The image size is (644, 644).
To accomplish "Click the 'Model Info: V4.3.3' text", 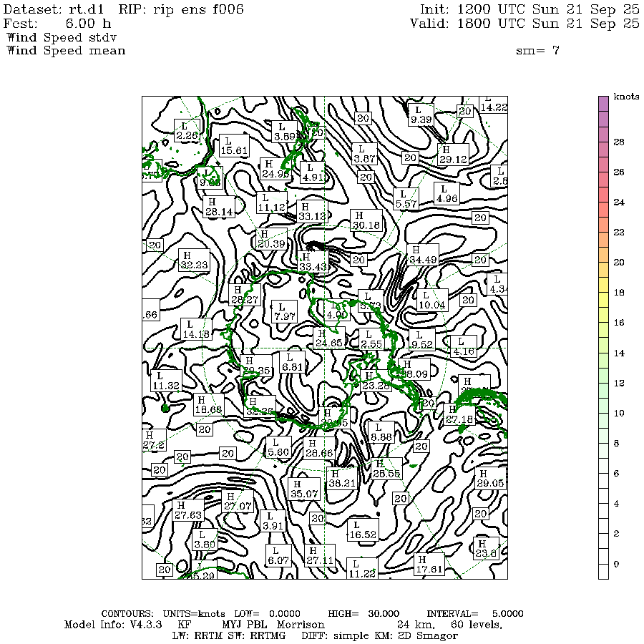I will point(113,625).
